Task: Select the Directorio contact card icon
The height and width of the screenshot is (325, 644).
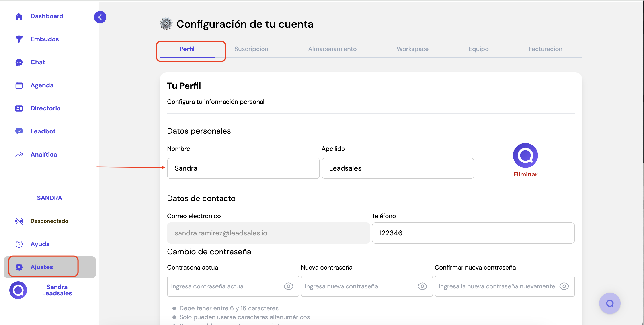Action: 19,108
